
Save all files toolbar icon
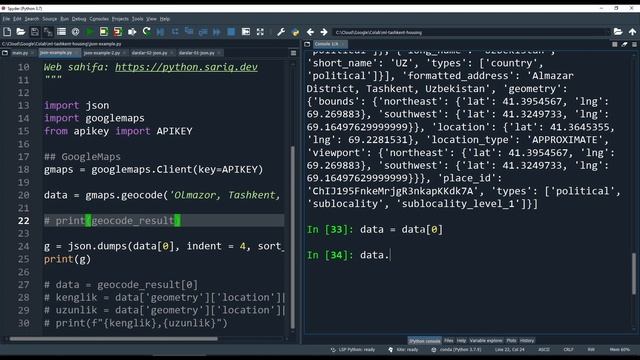tap(48, 32)
